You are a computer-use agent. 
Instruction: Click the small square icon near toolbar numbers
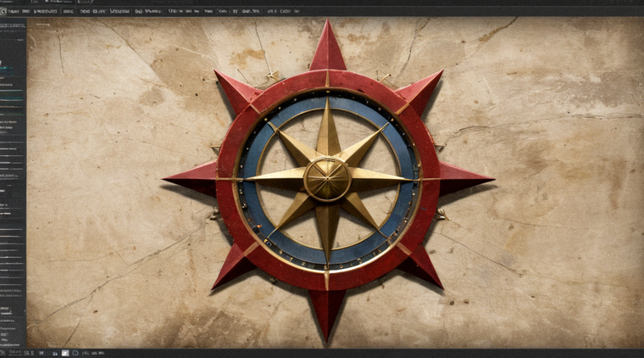[x=236, y=11]
